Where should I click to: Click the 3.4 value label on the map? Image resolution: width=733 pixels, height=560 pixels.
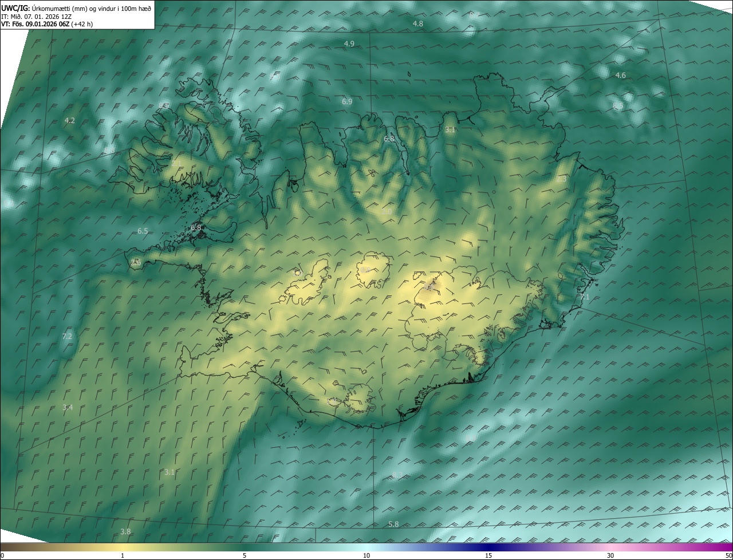click(x=68, y=407)
